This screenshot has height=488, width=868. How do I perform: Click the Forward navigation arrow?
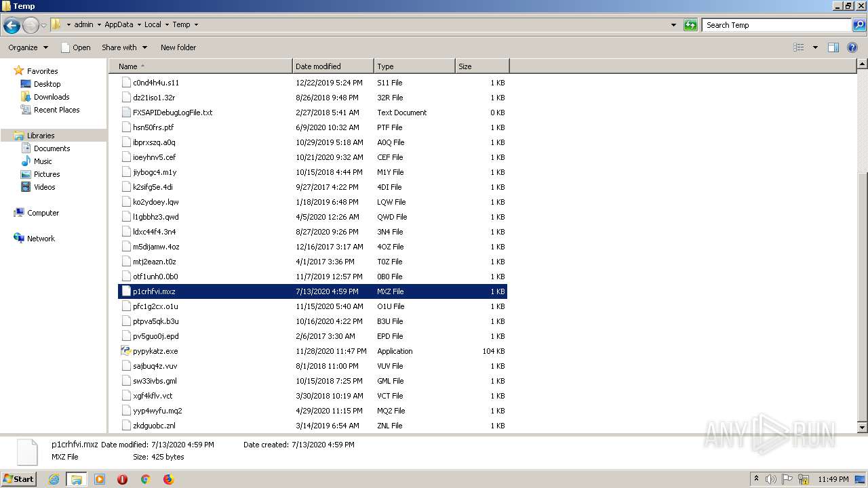pyautogui.click(x=31, y=25)
